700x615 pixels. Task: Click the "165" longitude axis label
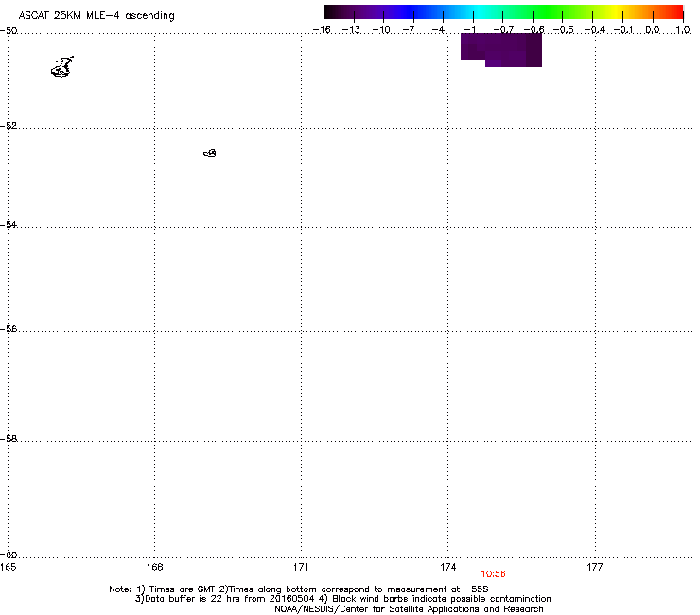point(8,567)
